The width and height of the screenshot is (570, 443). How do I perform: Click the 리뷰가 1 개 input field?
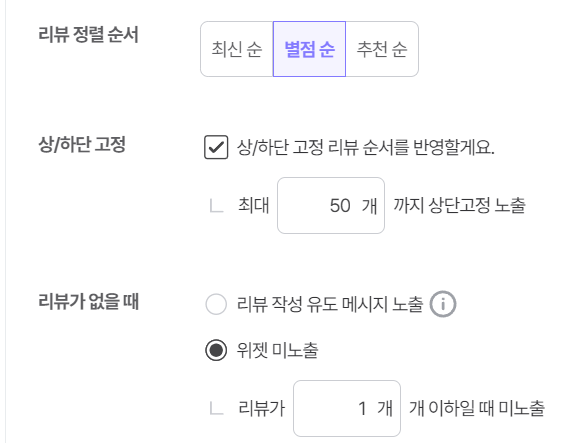pos(347,408)
